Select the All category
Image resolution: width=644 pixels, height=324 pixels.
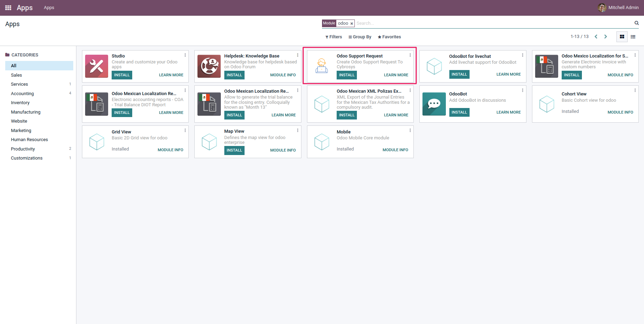point(39,65)
